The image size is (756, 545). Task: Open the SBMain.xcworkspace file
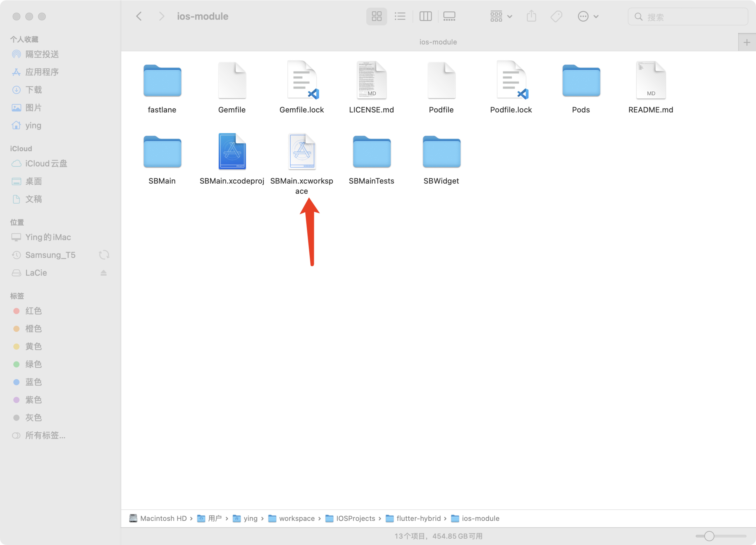(302, 152)
